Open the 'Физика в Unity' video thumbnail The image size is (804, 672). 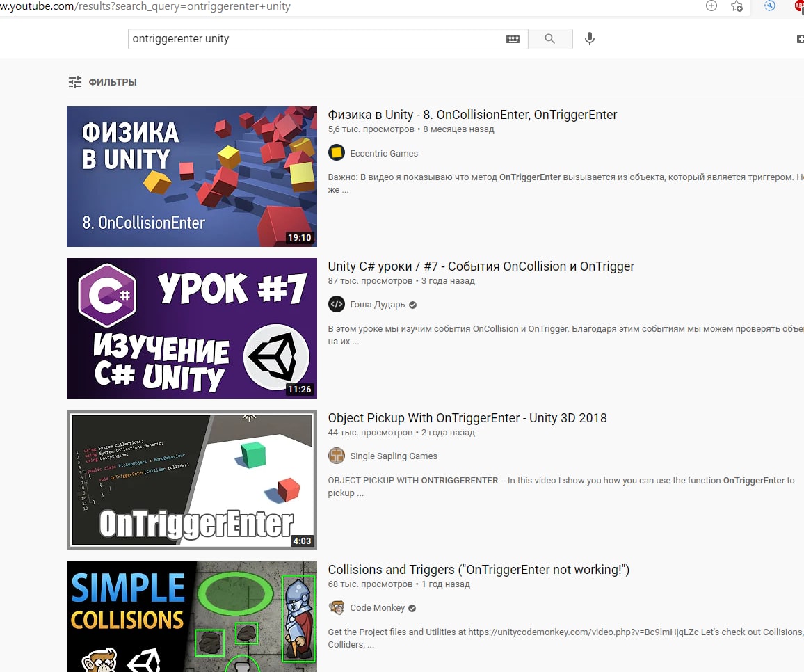pyautogui.click(x=192, y=177)
